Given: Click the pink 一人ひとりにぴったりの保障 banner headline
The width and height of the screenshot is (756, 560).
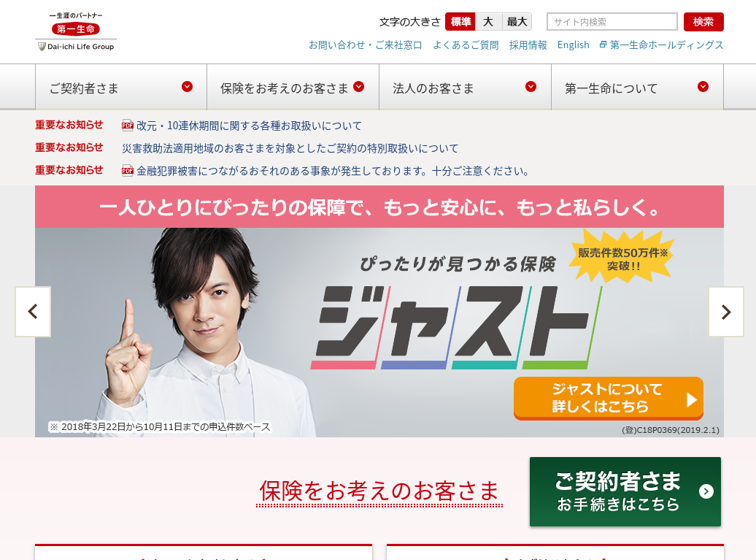Looking at the screenshot, I should click(x=379, y=207).
